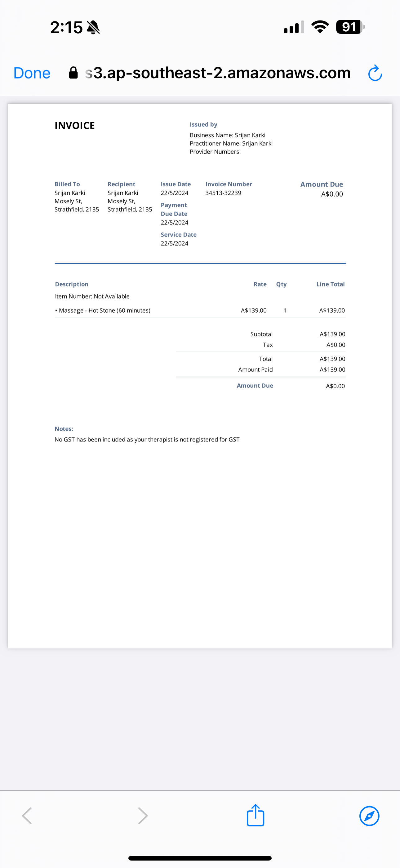
Task: Tap the 'Subtotal' label
Action: click(x=262, y=334)
